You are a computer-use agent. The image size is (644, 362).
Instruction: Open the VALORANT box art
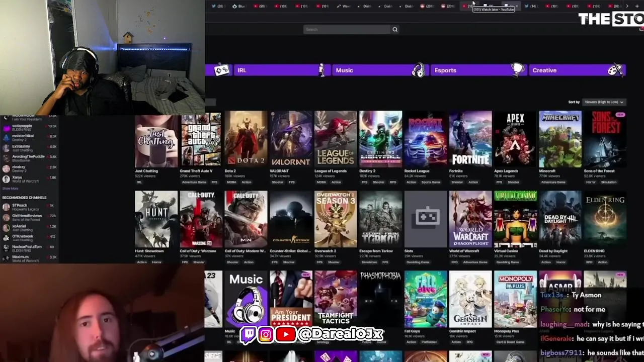pyautogui.click(x=291, y=139)
